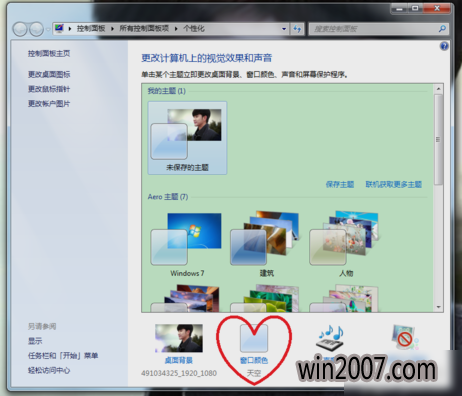Open the Desktop Background (桌面背景) icon

click(x=179, y=338)
